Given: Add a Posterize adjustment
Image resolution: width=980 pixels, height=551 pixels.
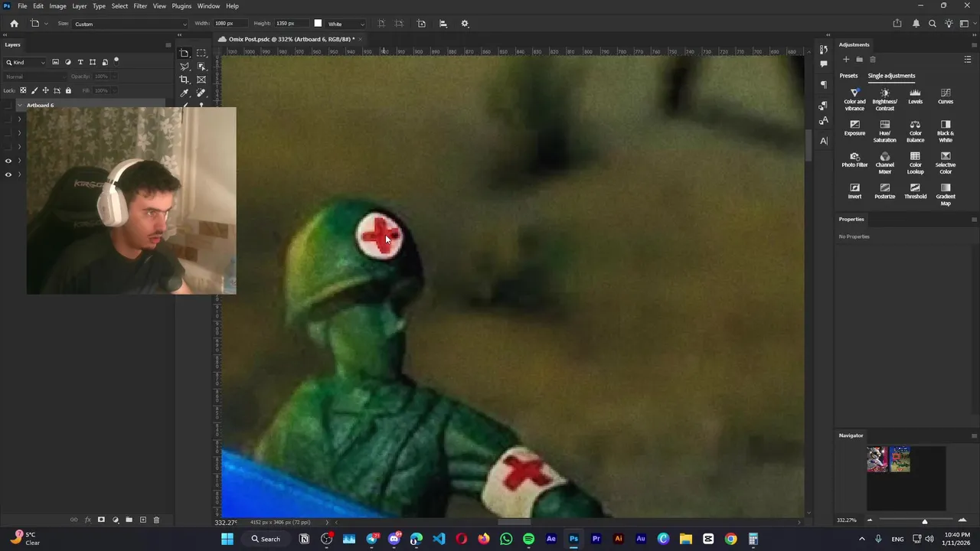Looking at the screenshot, I should [884, 191].
